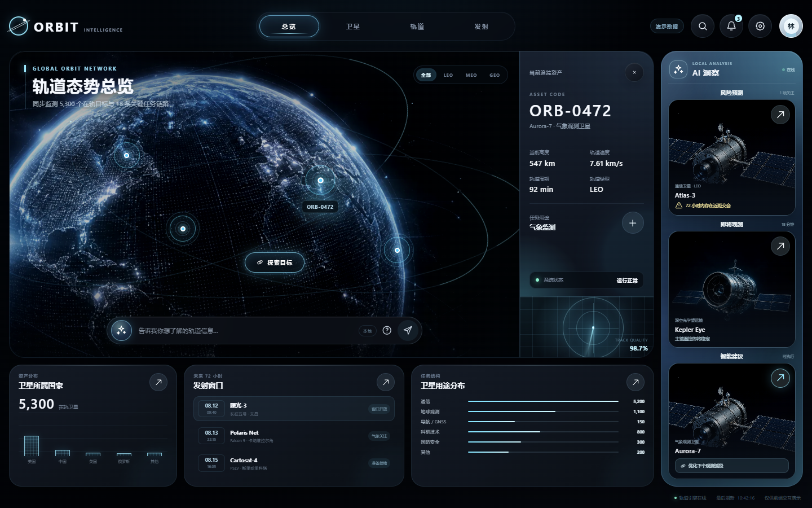The image size is (812, 508).
Task: Click the ORBIT logo icon
Action: pos(19,26)
